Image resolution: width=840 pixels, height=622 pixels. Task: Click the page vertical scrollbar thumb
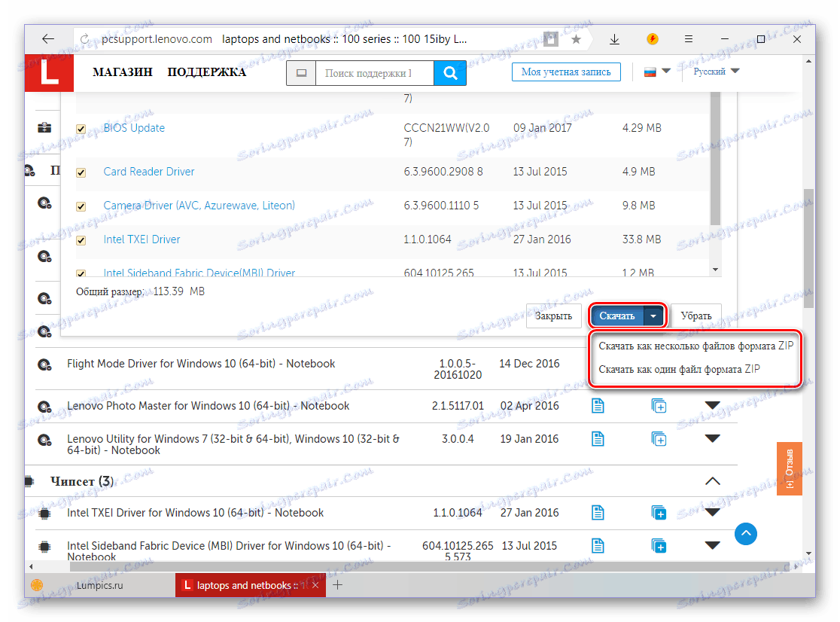coord(808,248)
